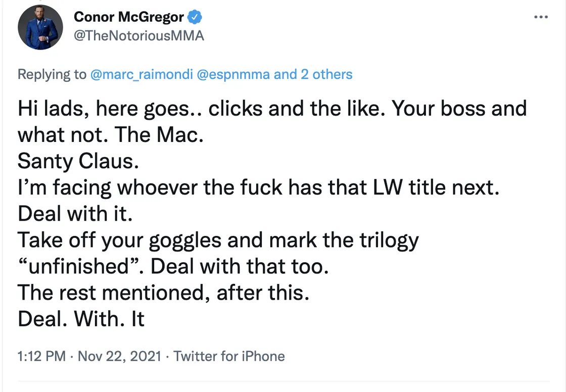Click the "Replying to" label text

pos(52,75)
